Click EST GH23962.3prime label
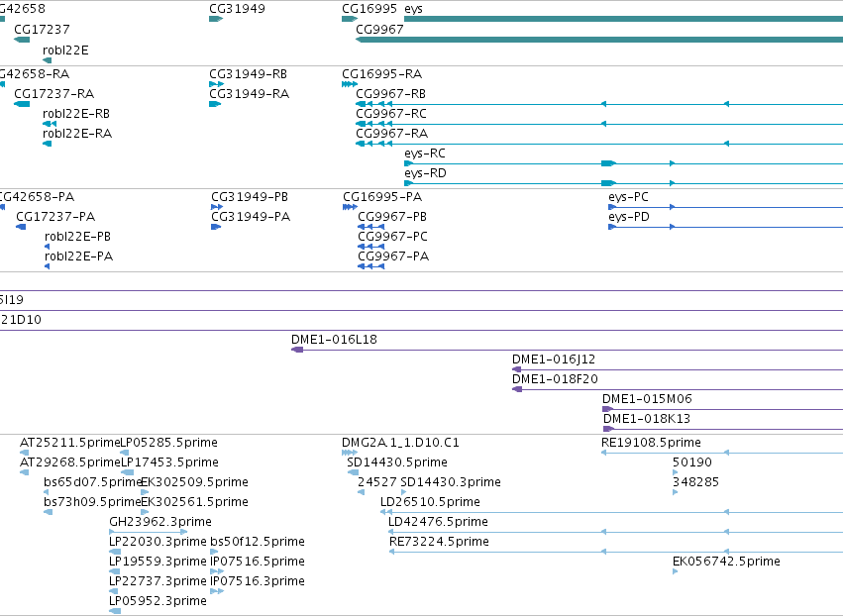 coord(160,523)
